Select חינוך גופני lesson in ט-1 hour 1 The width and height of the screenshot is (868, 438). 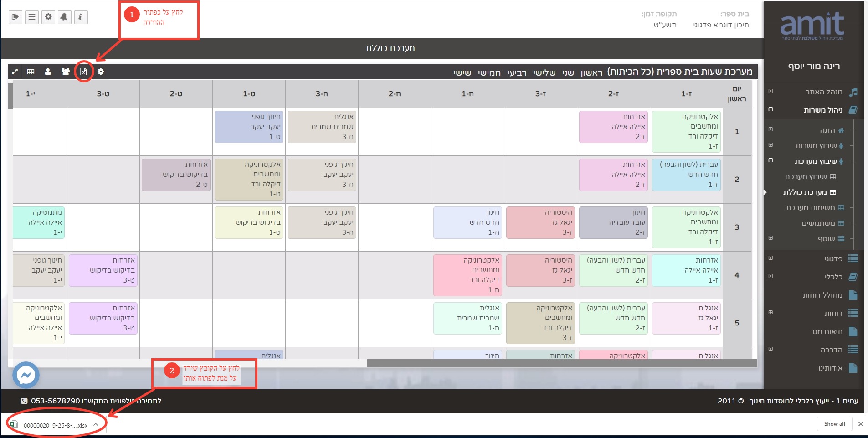pos(249,127)
